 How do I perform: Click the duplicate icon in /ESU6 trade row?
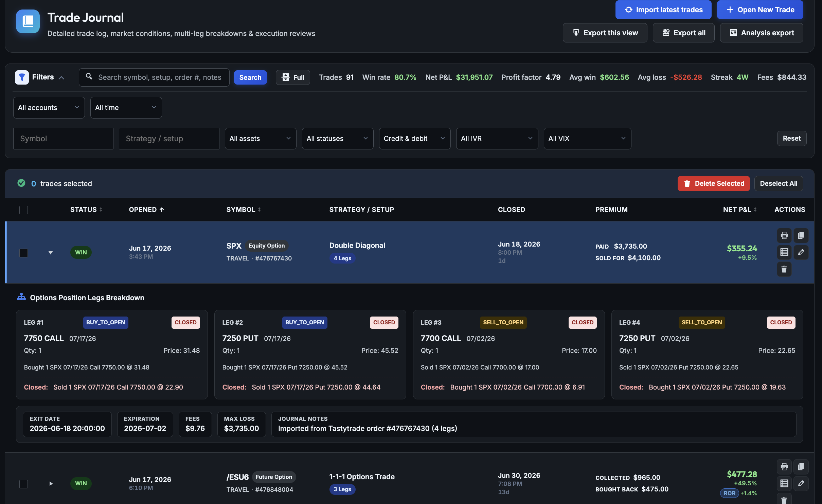coord(801,467)
